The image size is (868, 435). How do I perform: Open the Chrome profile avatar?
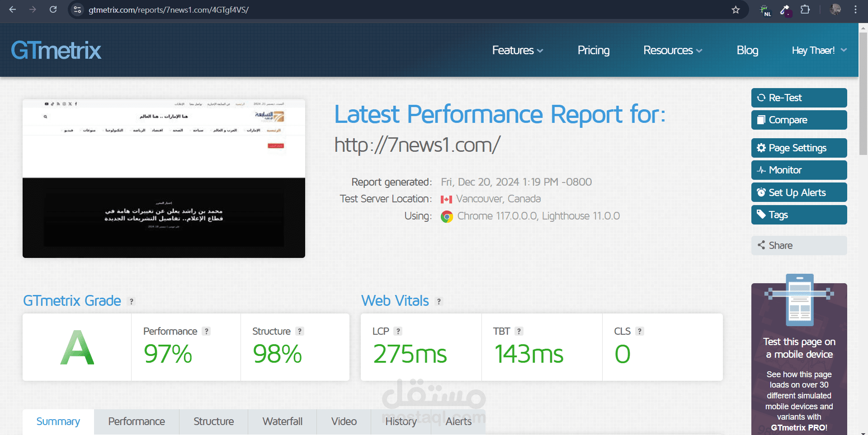click(835, 9)
